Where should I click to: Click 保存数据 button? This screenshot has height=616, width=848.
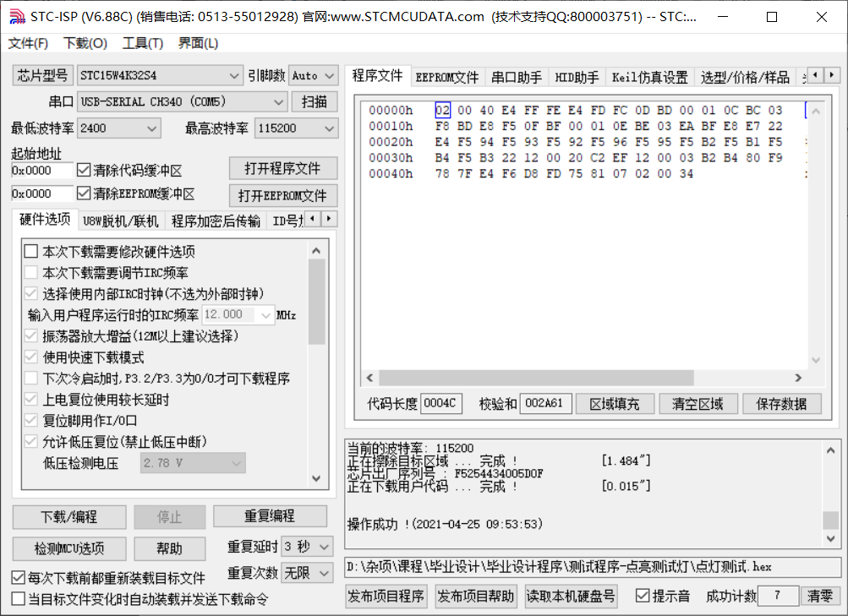tap(781, 404)
